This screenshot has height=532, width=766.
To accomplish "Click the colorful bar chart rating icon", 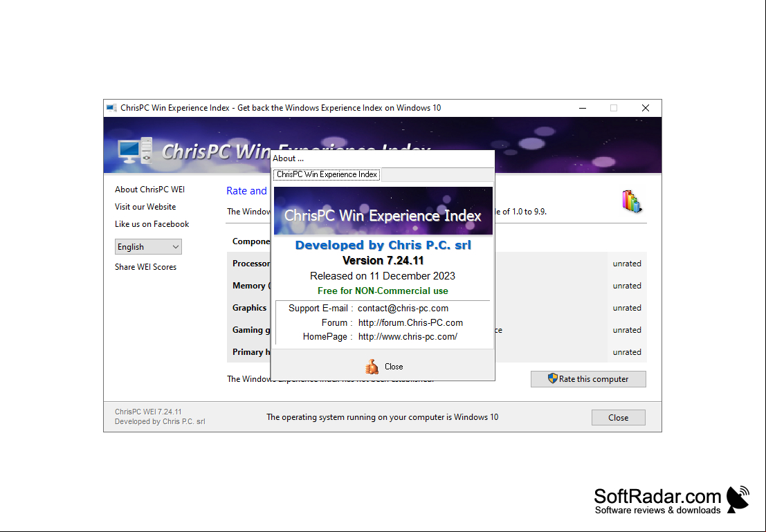I will (x=632, y=201).
